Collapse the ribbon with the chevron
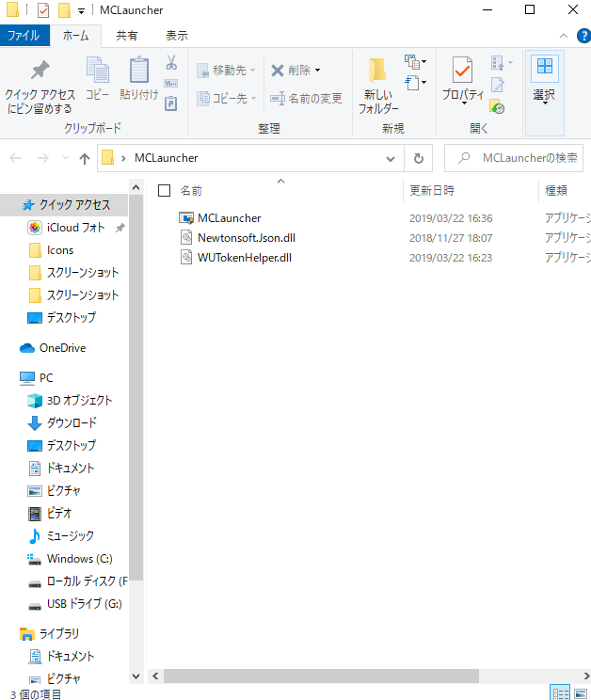This screenshot has width=591, height=700. click(x=564, y=36)
